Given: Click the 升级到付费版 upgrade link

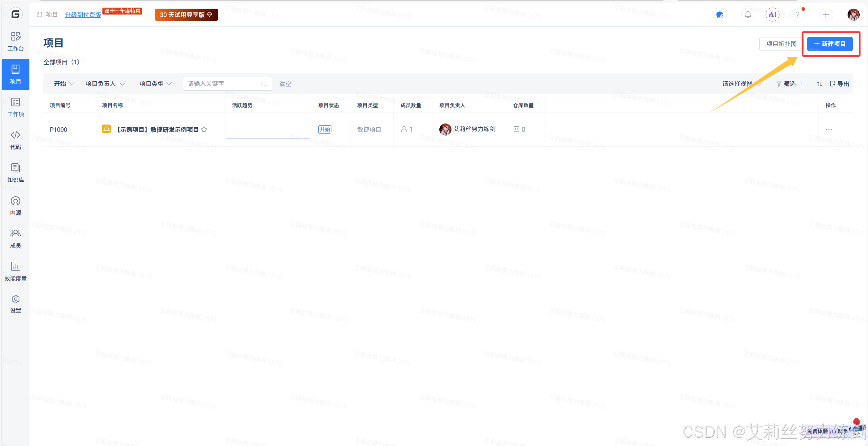Looking at the screenshot, I should click(83, 15).
